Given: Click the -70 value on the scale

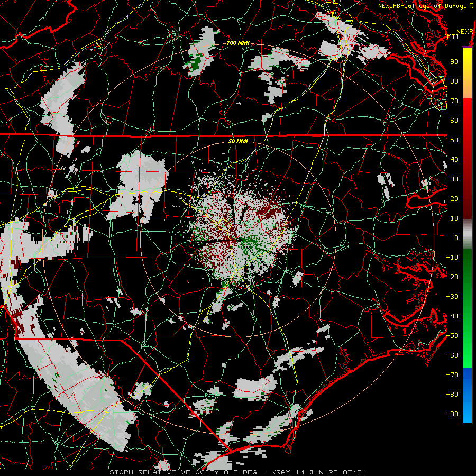Looking at the screenshot, I should [452, 374].
